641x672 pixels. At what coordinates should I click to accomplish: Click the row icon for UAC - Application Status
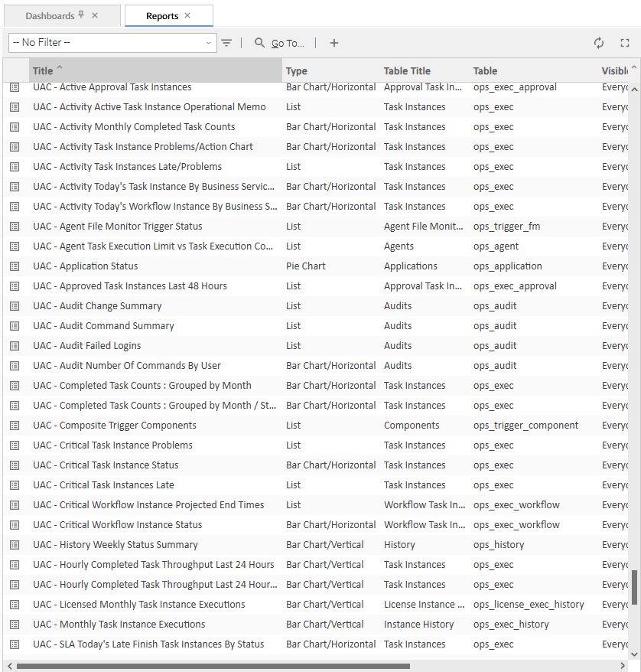pos(15,266)
